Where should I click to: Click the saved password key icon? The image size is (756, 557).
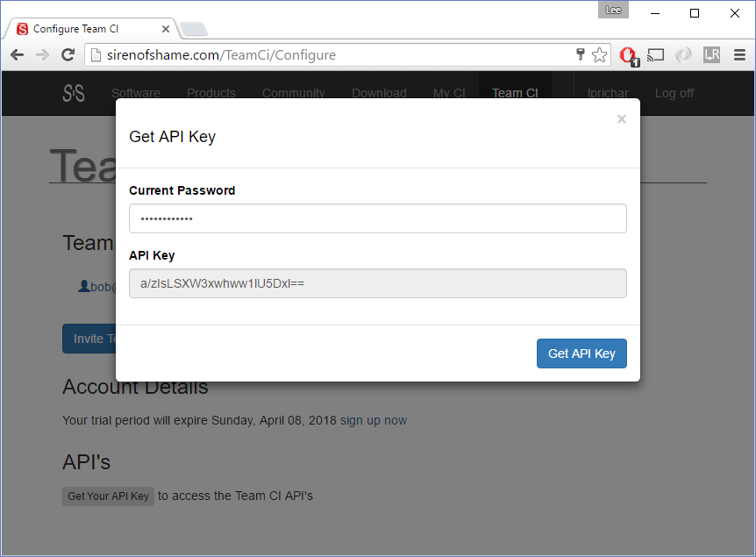coord(580,55)
